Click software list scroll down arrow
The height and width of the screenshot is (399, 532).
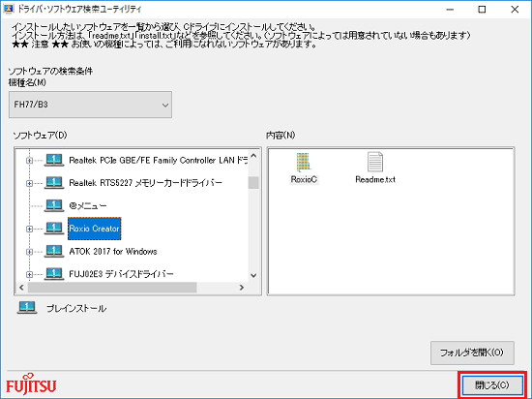tap(253, 275)
